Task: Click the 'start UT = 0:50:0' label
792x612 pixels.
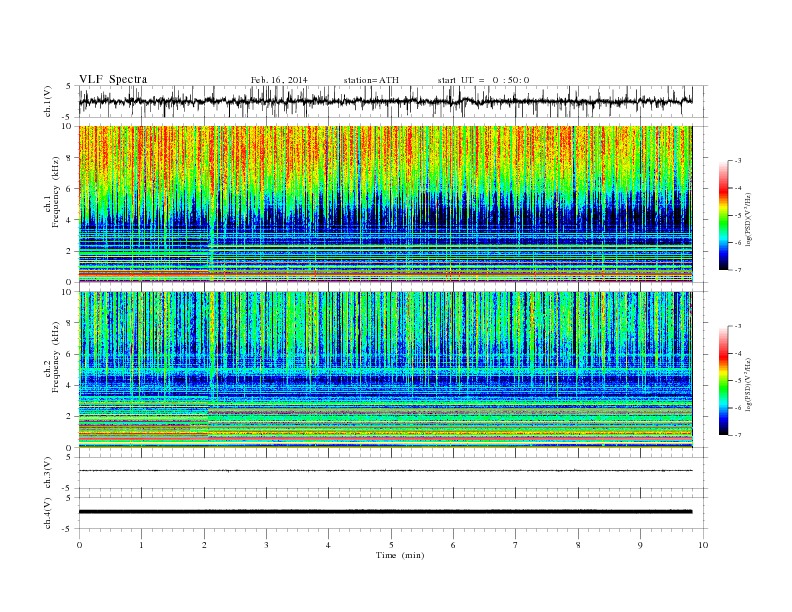Action: 483,80
